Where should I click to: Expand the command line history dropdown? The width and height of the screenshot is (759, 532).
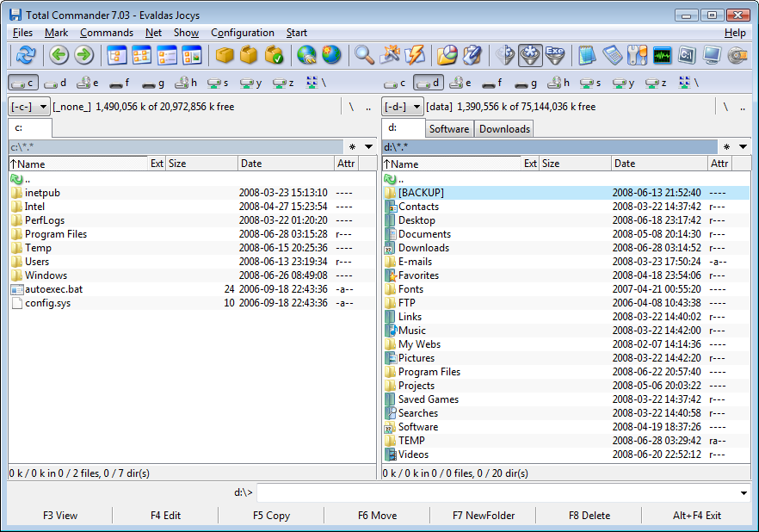click(743, 492)
